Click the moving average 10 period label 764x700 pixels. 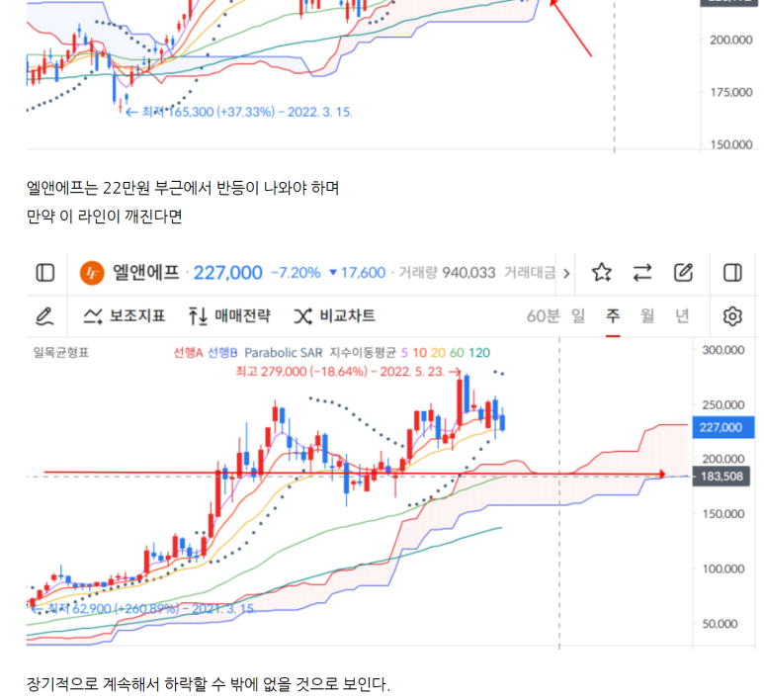coord(419,352)
